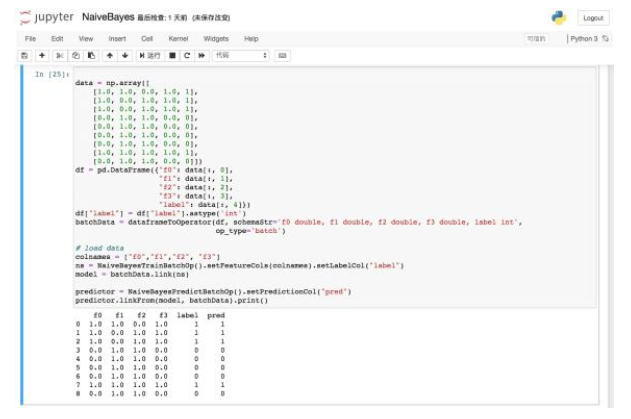Open the Edit menu
This screenshot has width=631, height=419.
point(57,39)
